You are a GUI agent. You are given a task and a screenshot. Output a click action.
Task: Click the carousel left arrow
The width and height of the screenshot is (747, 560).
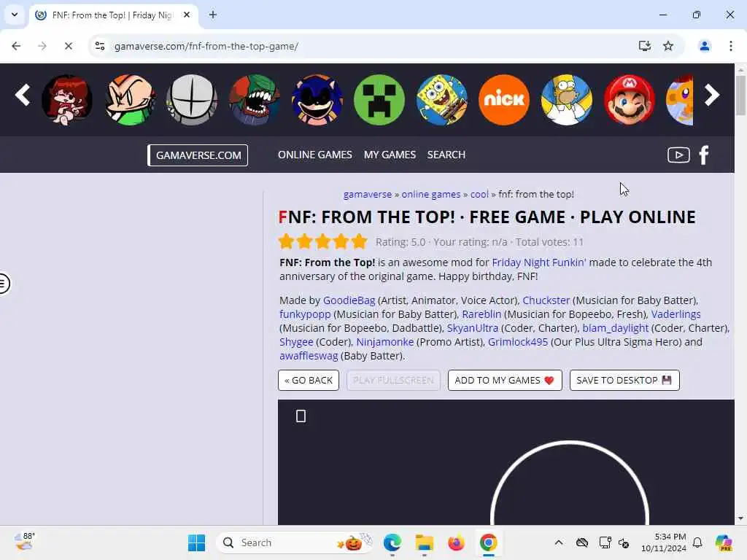pos(23,96)
